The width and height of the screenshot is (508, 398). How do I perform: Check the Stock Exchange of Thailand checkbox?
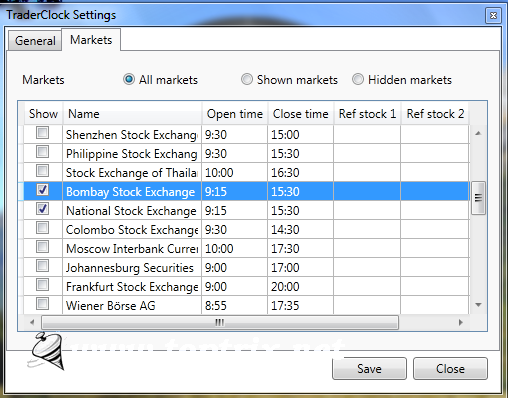(x=42, y=170)
